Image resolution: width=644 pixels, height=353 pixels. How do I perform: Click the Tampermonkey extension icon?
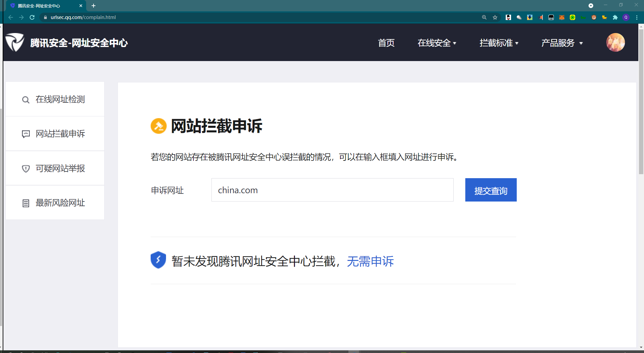click(551, 17)
